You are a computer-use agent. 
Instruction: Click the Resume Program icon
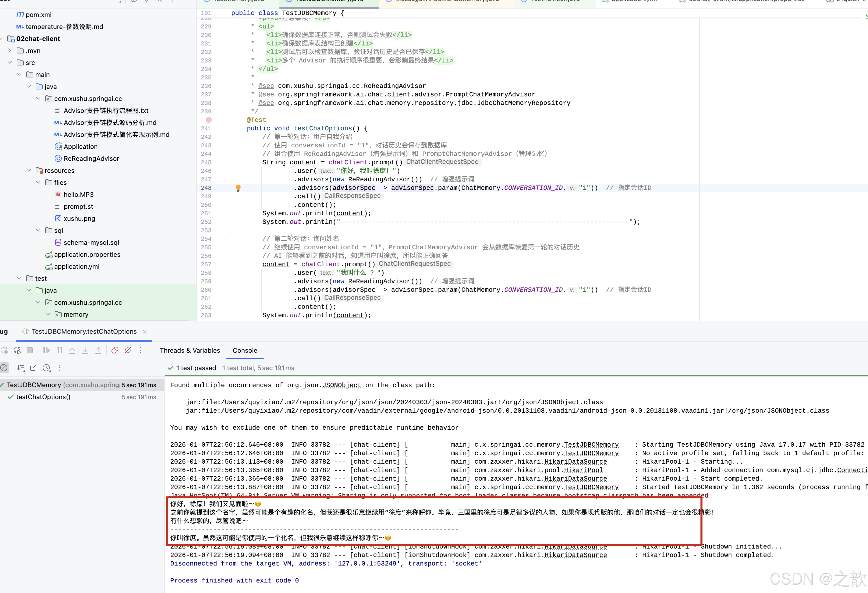[x=46, y=350]
